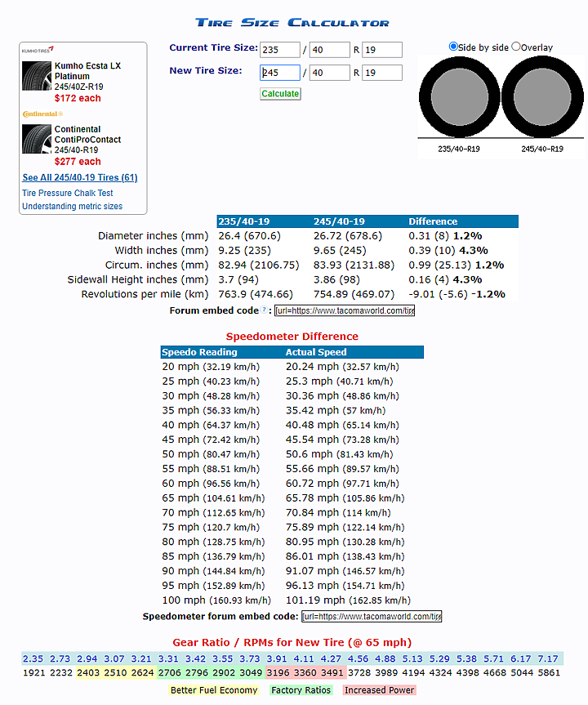Click gear ratio 3.73

tap(250, 658)
